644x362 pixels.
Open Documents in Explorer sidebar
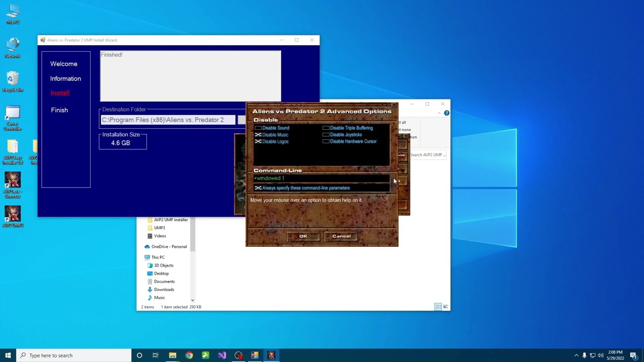[161, 282]
